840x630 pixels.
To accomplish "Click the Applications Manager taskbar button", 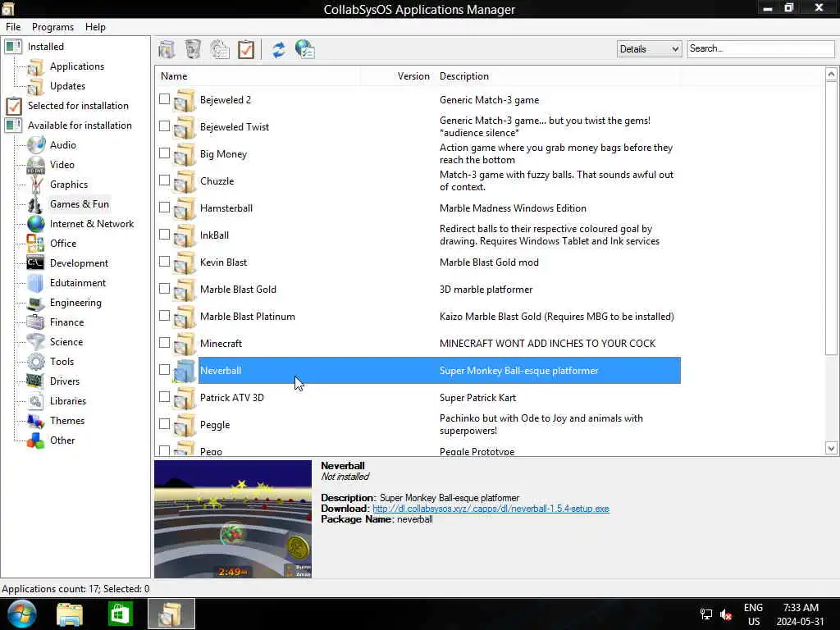I will click(x=171, y=614).
